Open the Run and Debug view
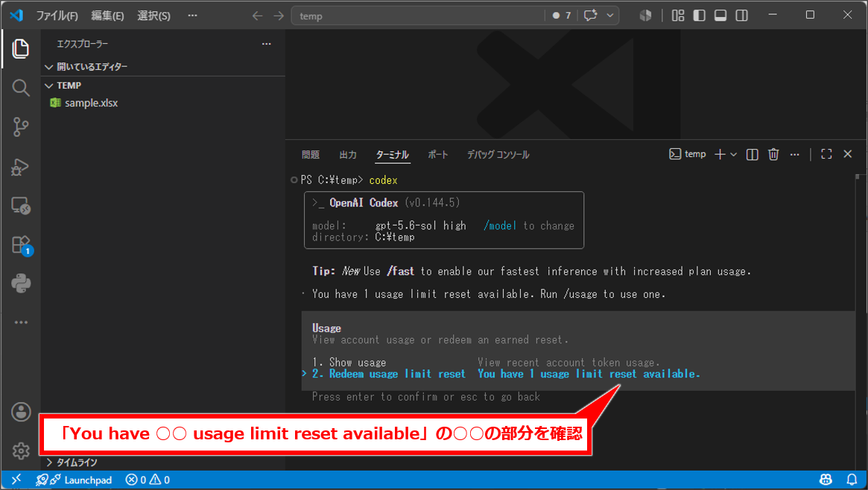The height and width of the screenshot is (490, 868). pos(20,167)
